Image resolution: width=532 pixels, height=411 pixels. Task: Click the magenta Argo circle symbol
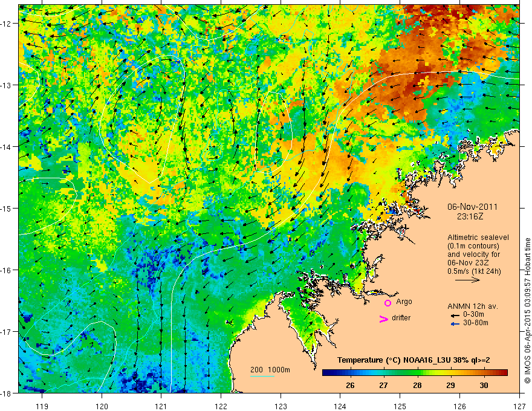388,302
